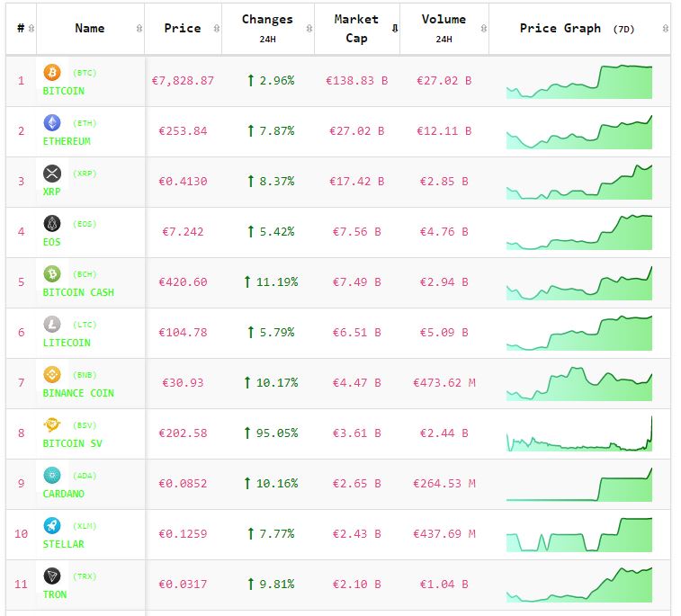Viewport: 681px width, 616px height.
Task: Click the Bitcoin SV price graph
Action: (579, 433)
